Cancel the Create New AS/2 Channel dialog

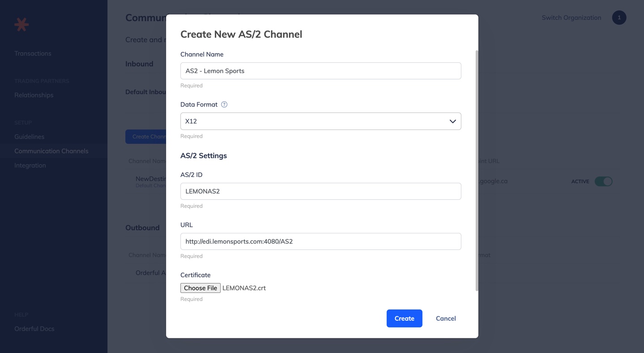(x=446, y=319)
